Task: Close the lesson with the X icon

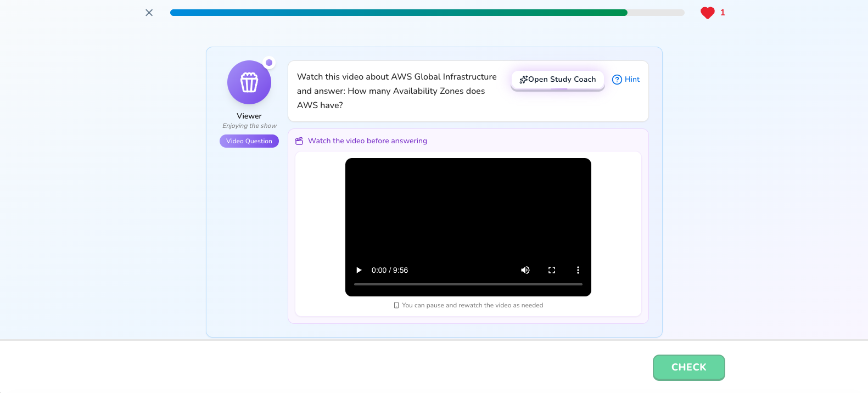Action: [x=149, y=13]
